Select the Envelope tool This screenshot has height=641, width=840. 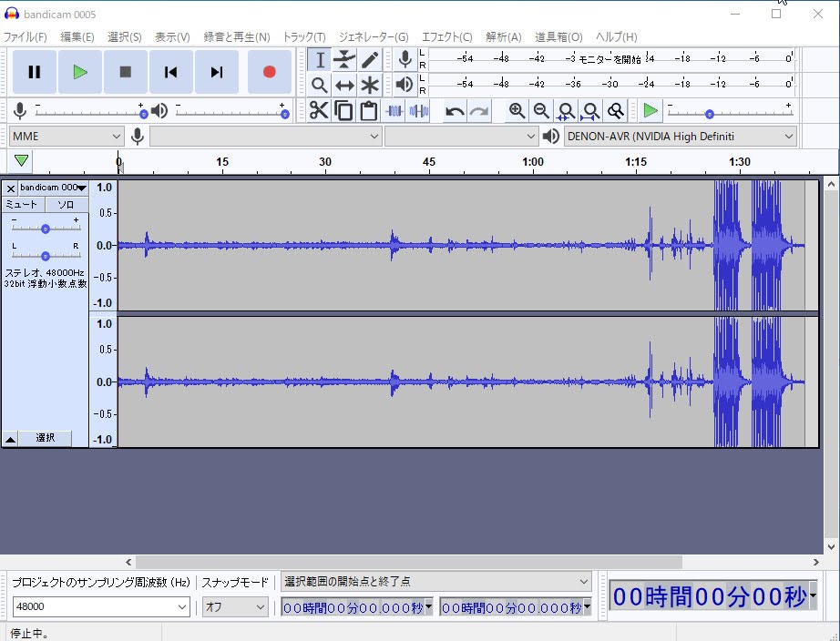pyautogui.click(x=344, y=60)
